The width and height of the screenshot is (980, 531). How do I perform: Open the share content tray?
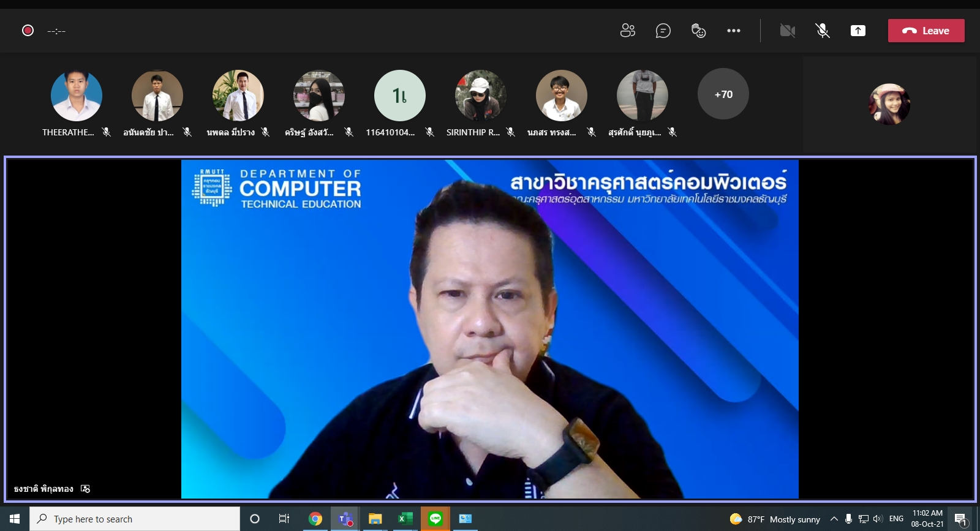click(858, 31)
